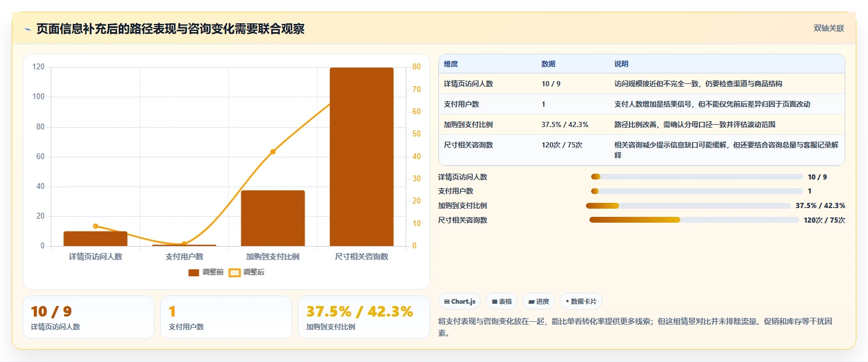Select table cell 尺寸相关咨询数
This screenshot has width=868, height=362.
[x=468, y=145]
